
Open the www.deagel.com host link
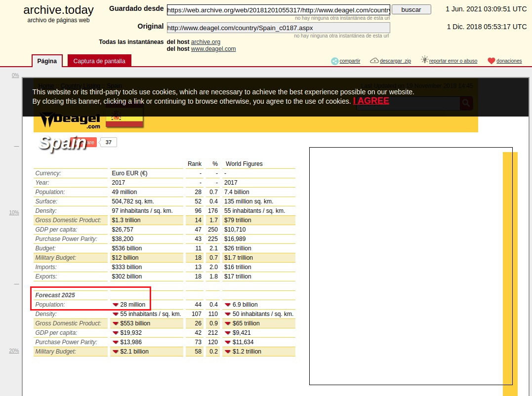[213, 49]
